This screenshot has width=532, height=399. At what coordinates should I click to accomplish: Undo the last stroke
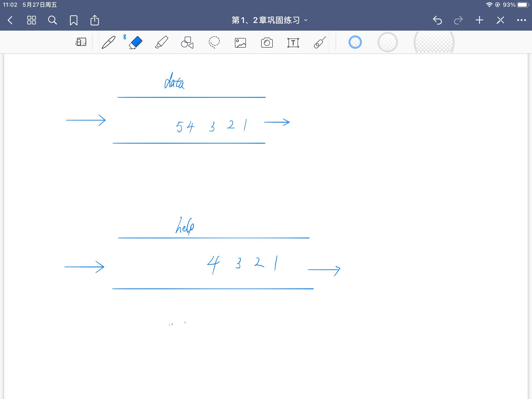[x=437, y=20]
